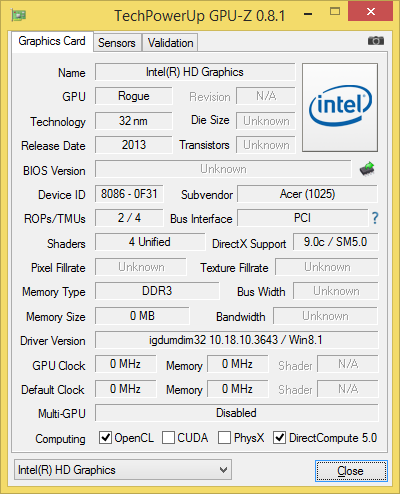Open the Intel(R) HD Graphics GPU dropdown

(x=123, y=470)
